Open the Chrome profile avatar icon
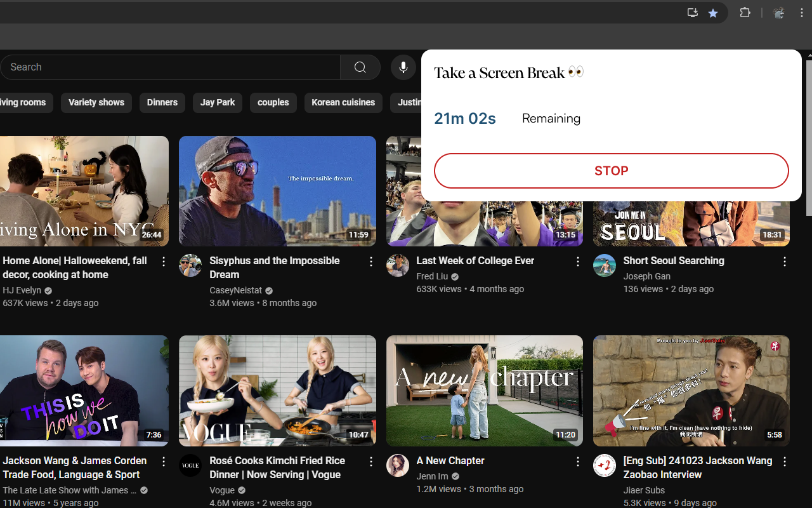The width and height of the screenshot is (812, 508). pyautogui.click(x=779, y=13)
